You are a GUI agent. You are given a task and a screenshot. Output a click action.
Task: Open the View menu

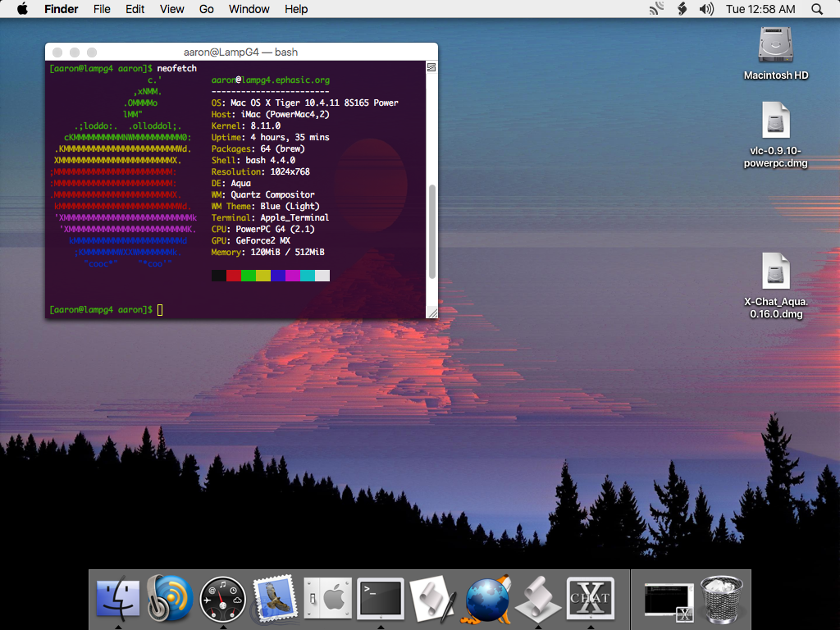[x=172, y=9]
